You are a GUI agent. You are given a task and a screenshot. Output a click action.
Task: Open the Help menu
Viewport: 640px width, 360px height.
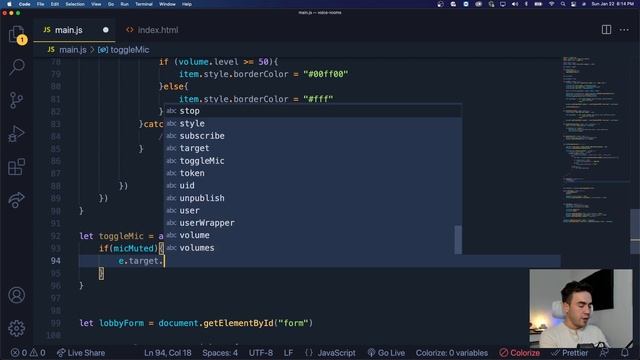click(x=187, y=4)
